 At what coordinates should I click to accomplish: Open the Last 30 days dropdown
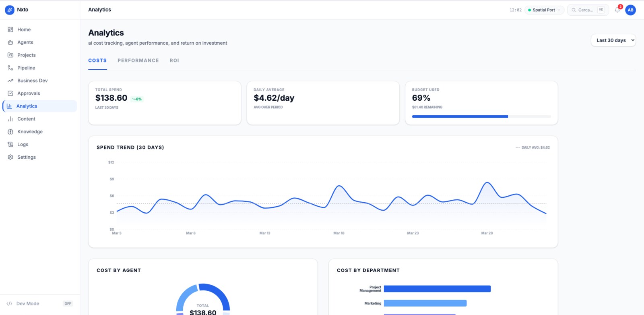click(613, 40)
